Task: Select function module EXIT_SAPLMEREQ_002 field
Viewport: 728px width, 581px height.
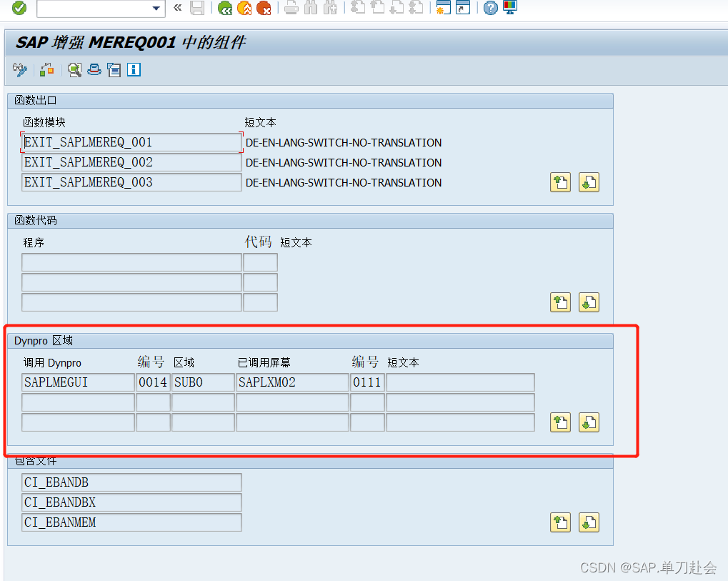Action: click(x=131, y=162)
